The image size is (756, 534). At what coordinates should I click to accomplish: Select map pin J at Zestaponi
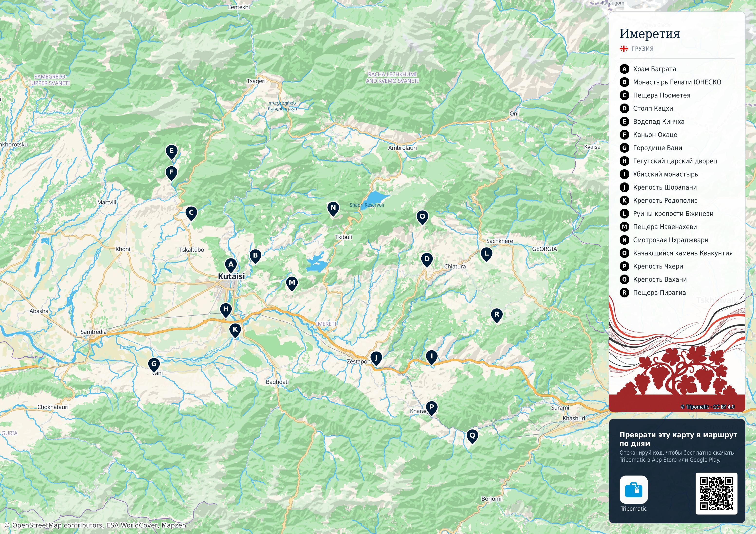[x=376, y=358]
